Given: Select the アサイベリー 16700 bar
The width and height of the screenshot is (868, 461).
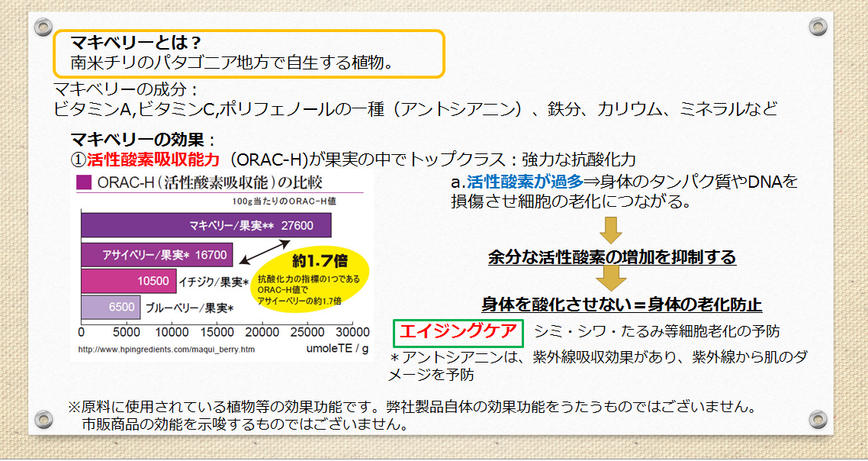Looking at the screenshot, I should pyautogui.click(x=157, y=254).
